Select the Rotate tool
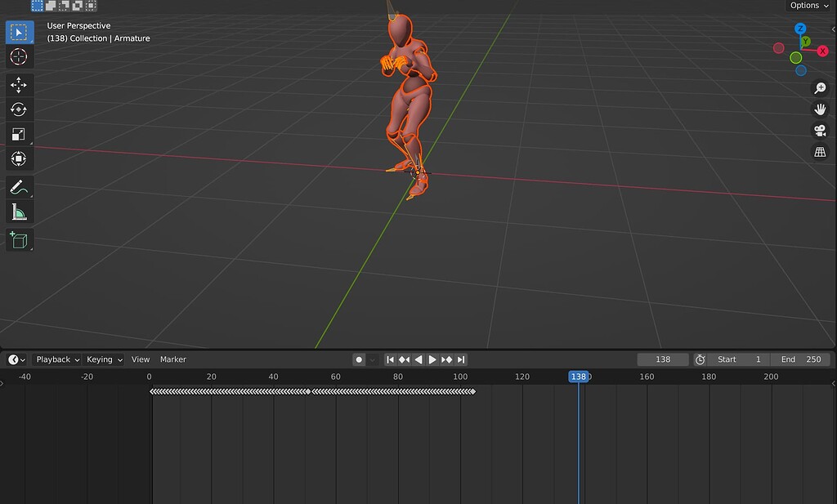 [18, 109]
